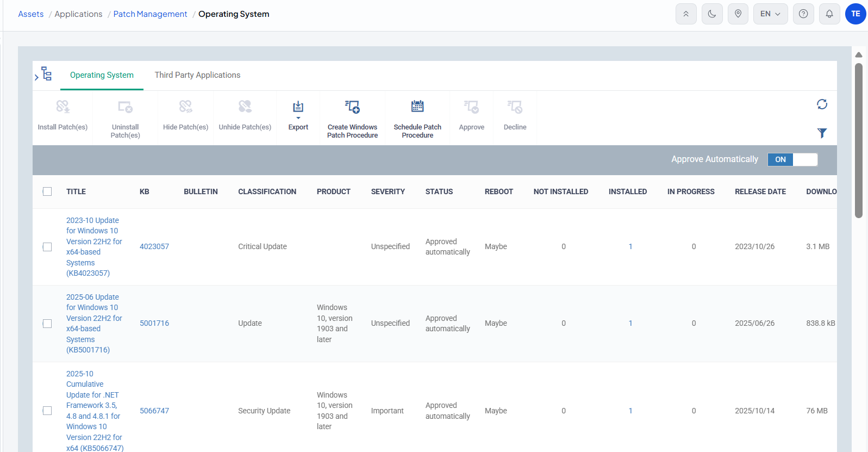Open notifications bell icon

click(x=829, y=14)
